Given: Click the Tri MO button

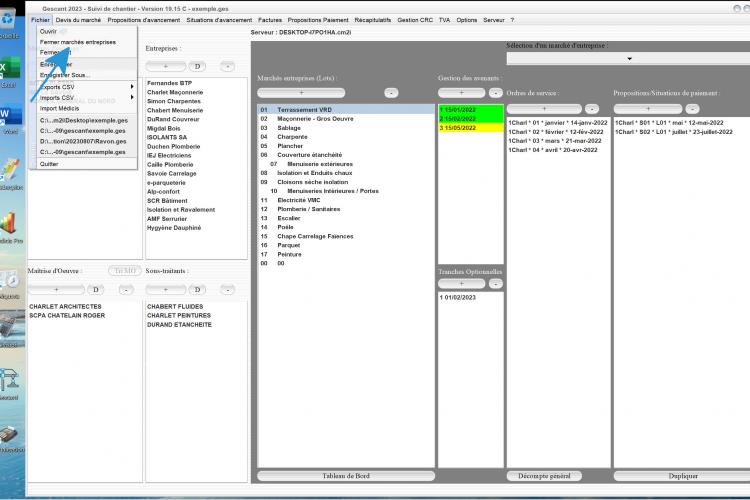Looking at the screenshot, I should tap(125, 271).
